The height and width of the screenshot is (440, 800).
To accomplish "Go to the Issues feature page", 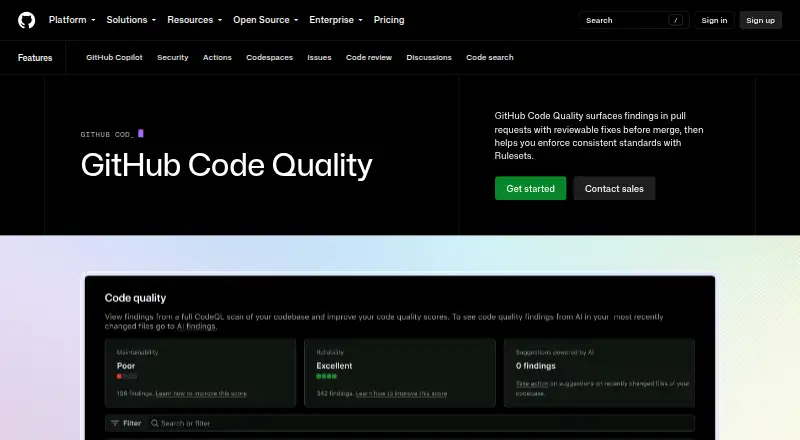I will point(319,57).
